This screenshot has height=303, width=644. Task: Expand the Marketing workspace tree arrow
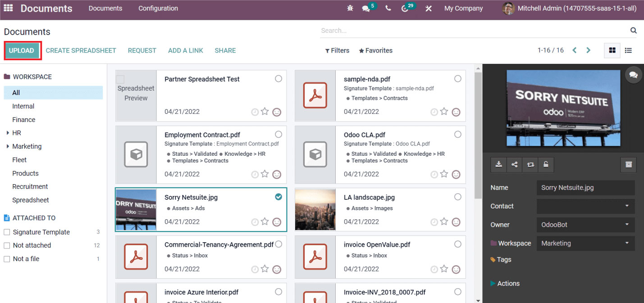coord(8,146)
